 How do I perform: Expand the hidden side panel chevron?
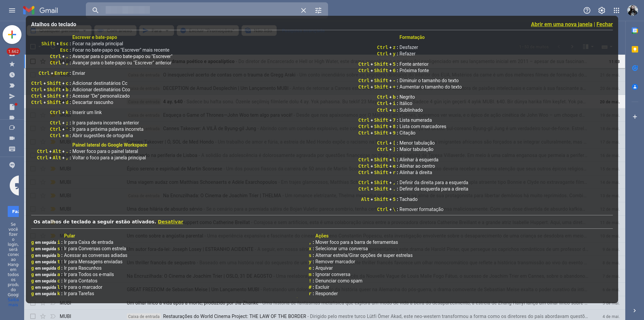click(x=635, y=311)
